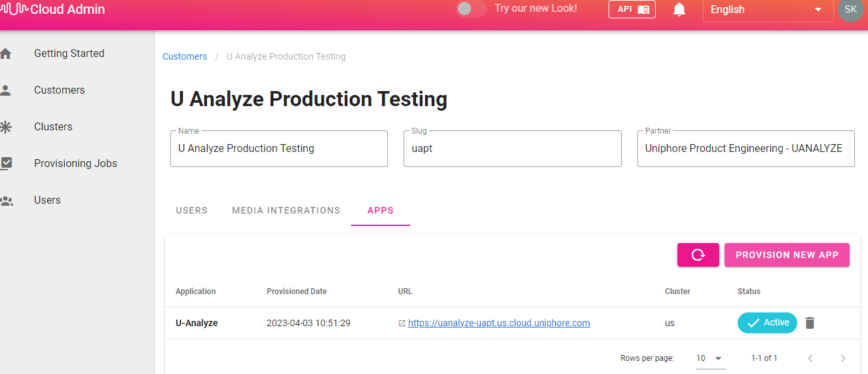Go to next page of apps table
The image size is (868, 374).
[843, 358]
